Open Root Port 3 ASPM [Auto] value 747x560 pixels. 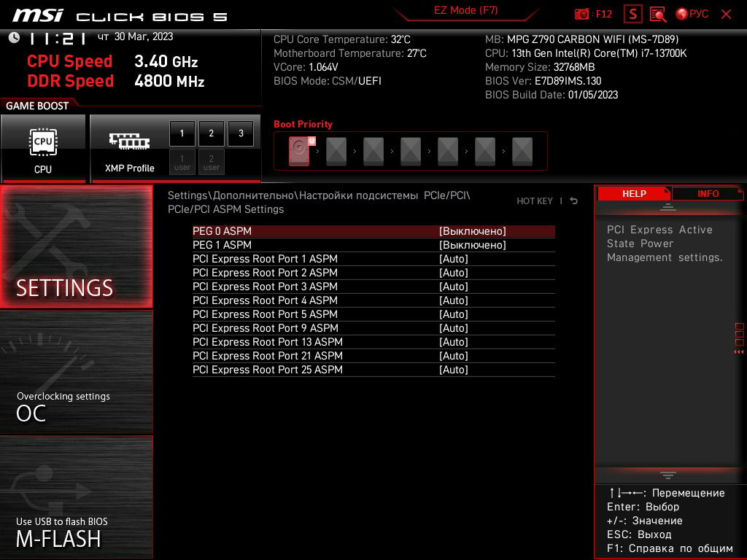pos(454,286)
